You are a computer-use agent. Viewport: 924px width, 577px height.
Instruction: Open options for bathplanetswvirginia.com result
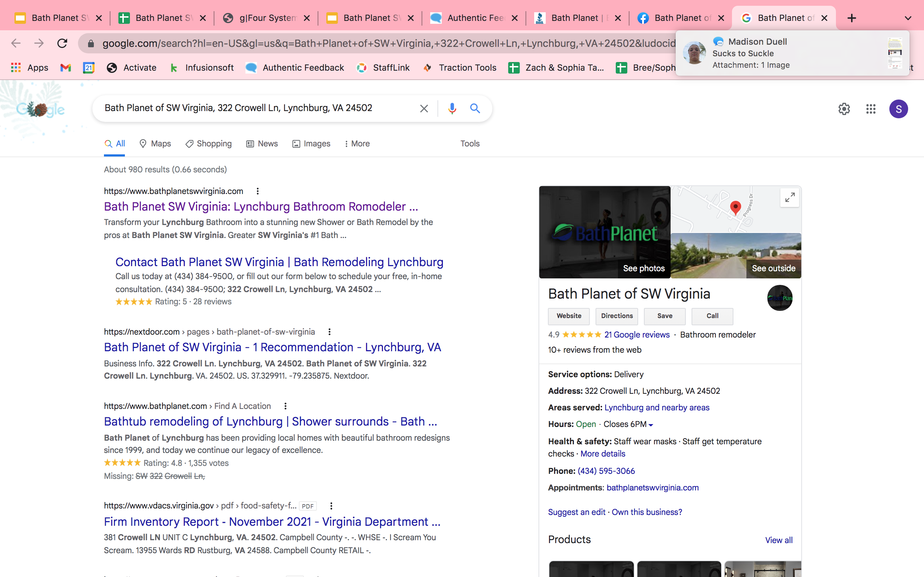258,191
